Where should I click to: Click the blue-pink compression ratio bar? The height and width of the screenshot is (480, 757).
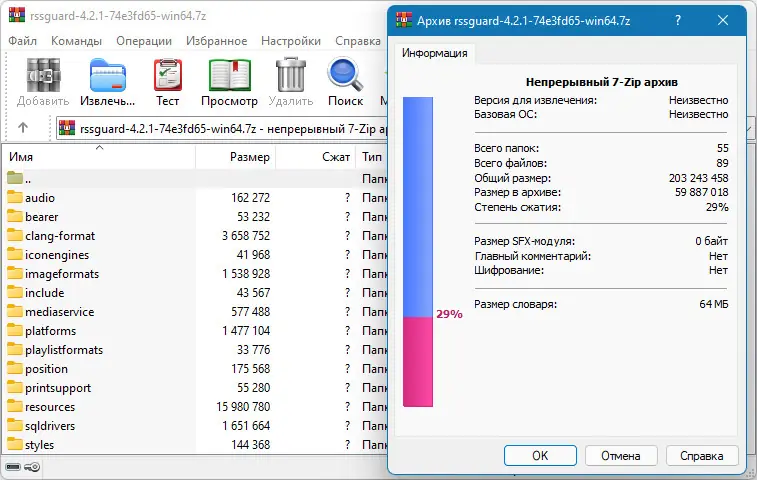[x=418, y=252]
